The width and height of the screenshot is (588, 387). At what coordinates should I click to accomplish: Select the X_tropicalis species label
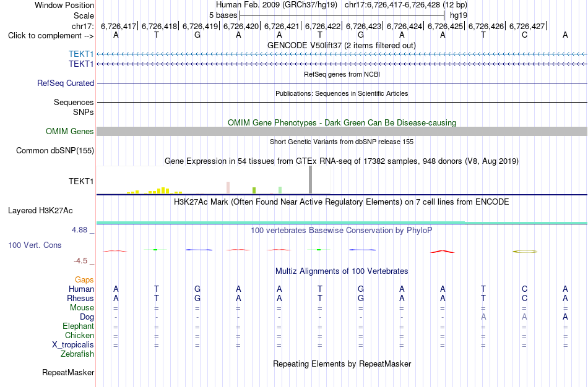click(x=73, y=345)
